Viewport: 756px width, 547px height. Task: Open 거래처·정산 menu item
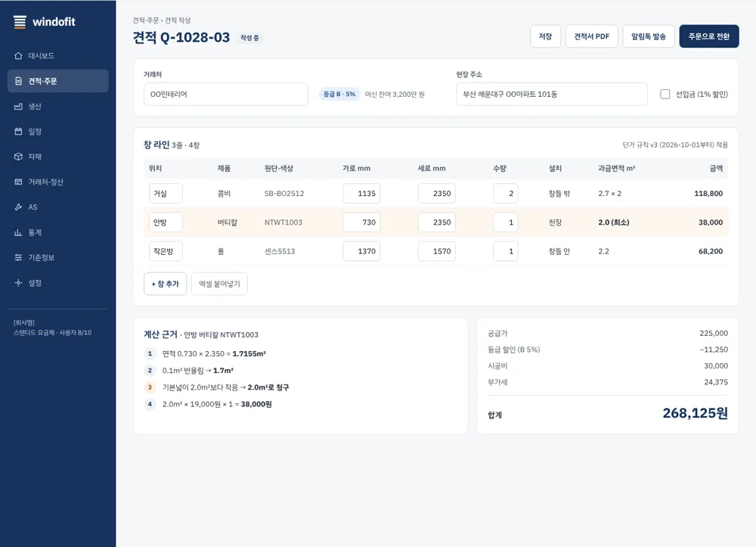point(58,182)
